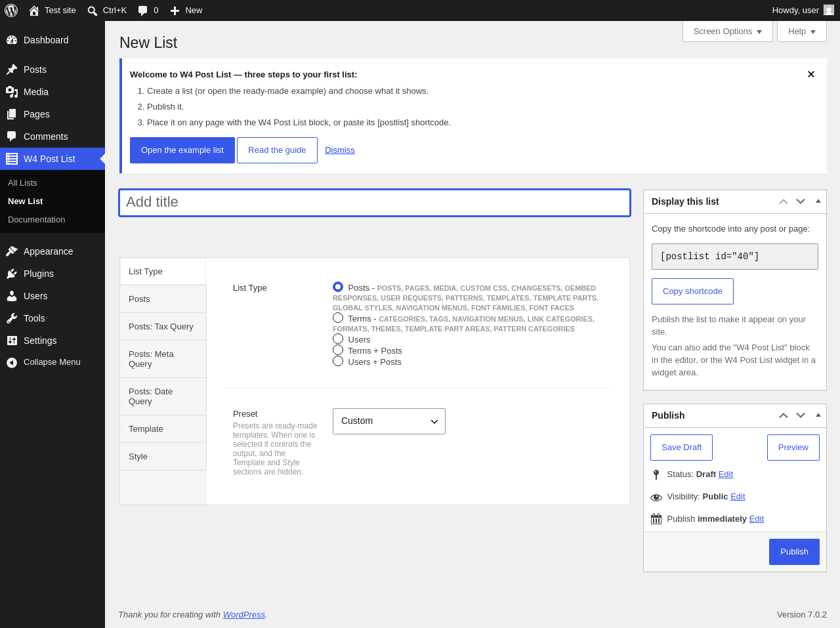Viewport: 840px width, 628px height.
Task: Click the postlist shortcode field
Action: [735, 257]
